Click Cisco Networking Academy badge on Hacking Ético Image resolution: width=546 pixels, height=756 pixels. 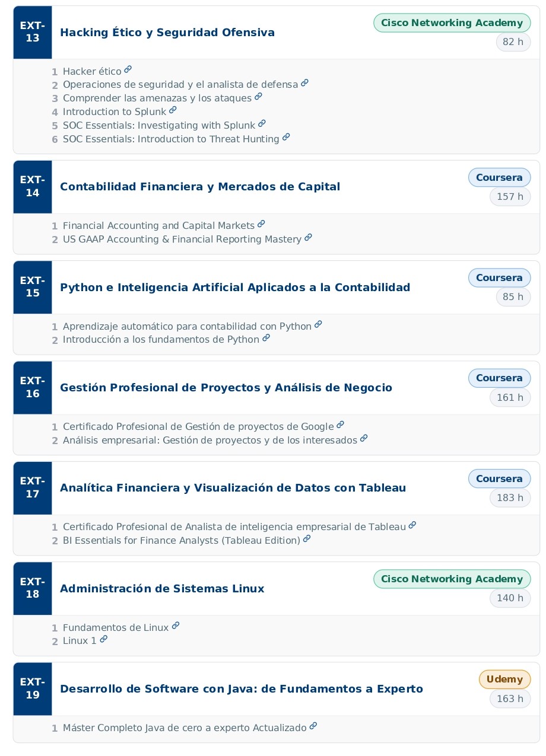tap(452, 23)
